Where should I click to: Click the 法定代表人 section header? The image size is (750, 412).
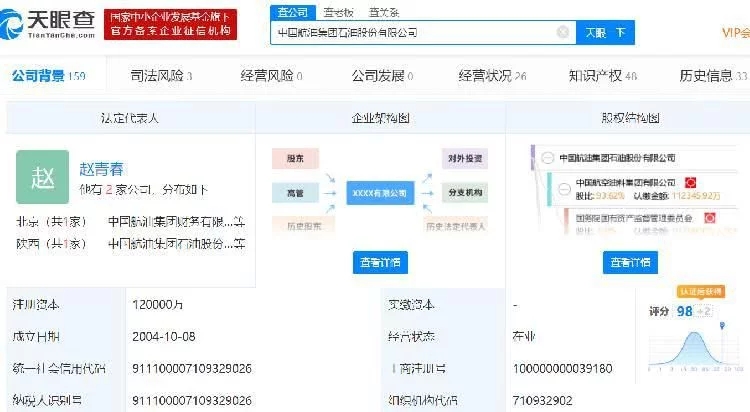coord(130,118)
